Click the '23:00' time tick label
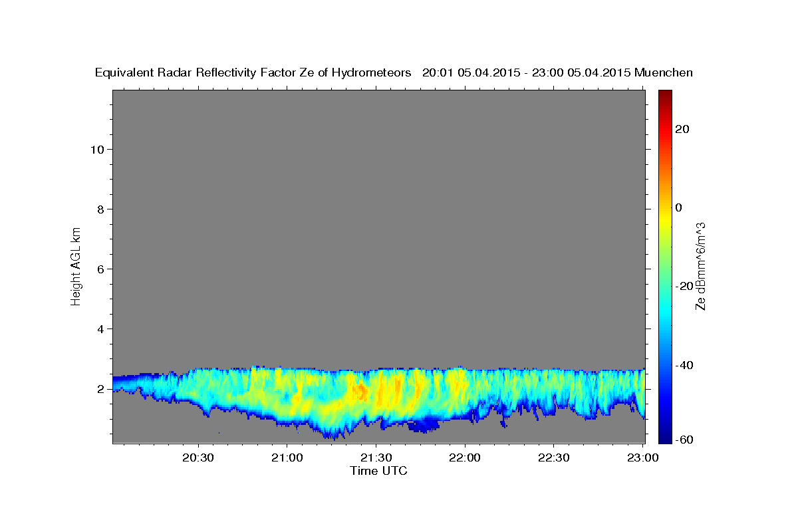 pos(642,458)
